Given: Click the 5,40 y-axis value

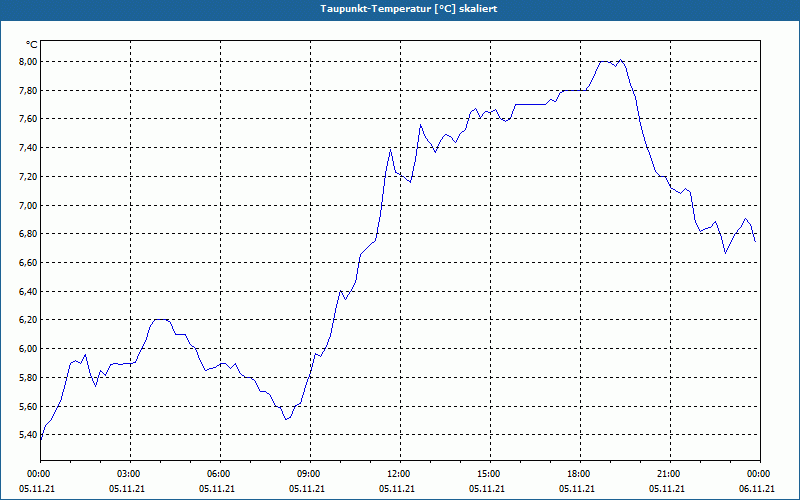Looking at the screenshot, I should tap(28, 435).
